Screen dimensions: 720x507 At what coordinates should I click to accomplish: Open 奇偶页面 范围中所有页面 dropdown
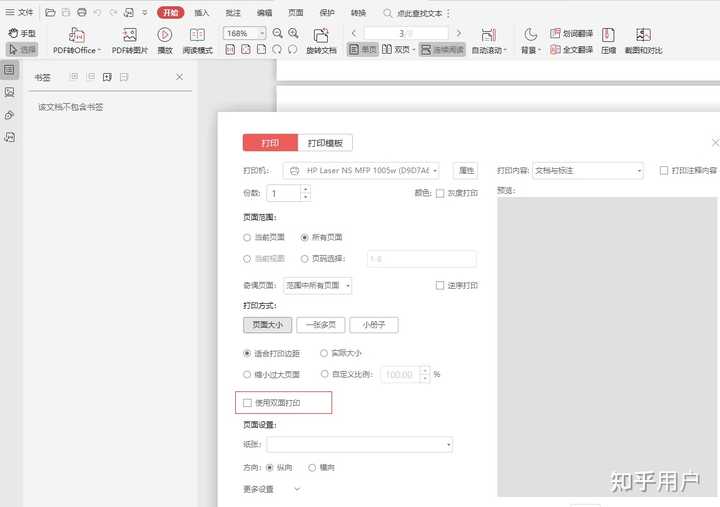[x=317, y=285]
